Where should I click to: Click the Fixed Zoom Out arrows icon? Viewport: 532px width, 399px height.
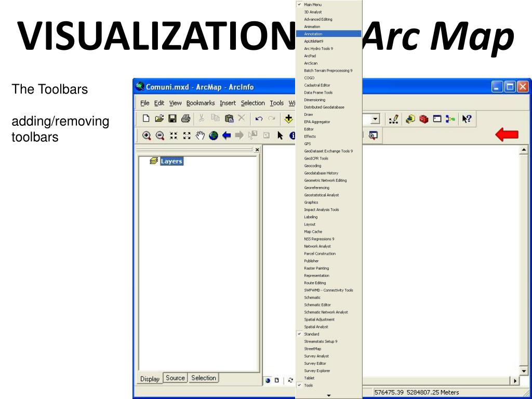[187, 136]
